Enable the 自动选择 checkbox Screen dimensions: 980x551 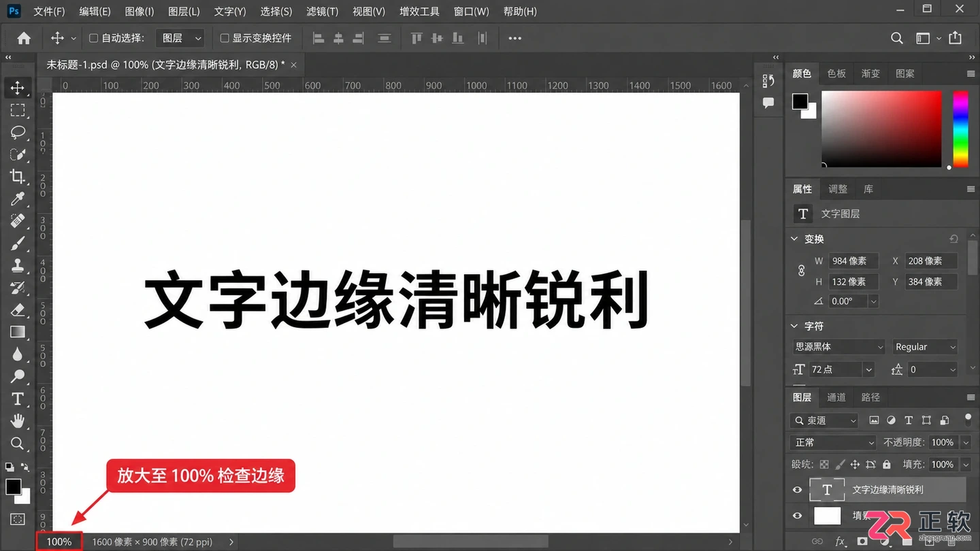[94, 38]
